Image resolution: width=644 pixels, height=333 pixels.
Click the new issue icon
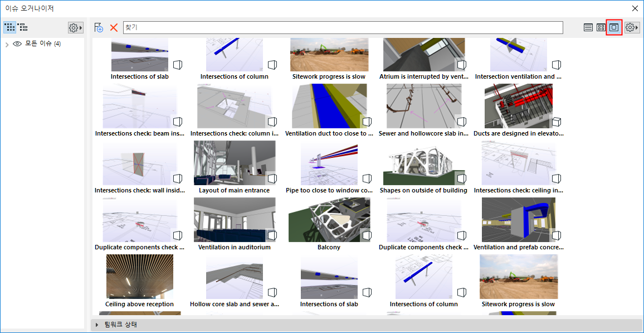coord(99,27)
